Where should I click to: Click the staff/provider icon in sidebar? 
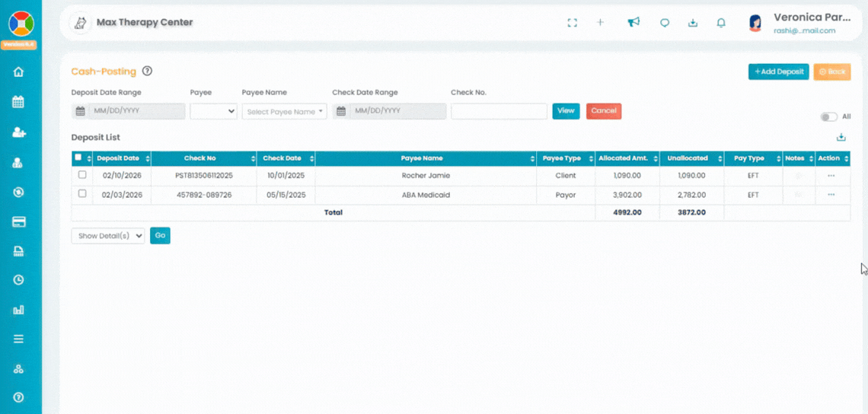(18, 163)
